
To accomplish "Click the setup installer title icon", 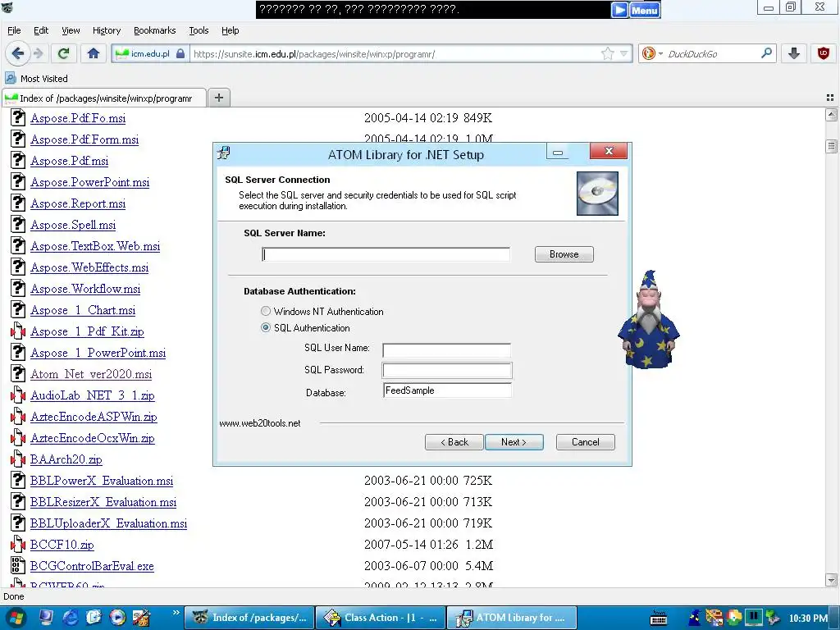I will (223, 153).
